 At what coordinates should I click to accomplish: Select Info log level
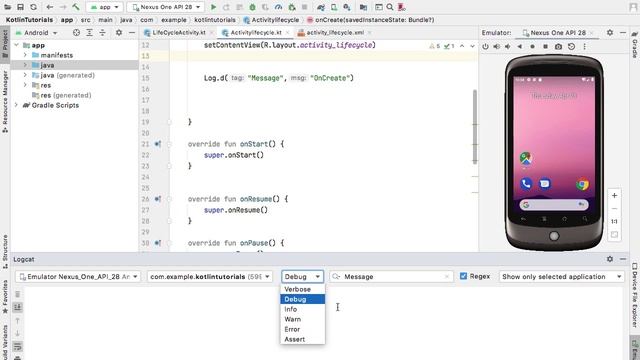pos(302,309)
